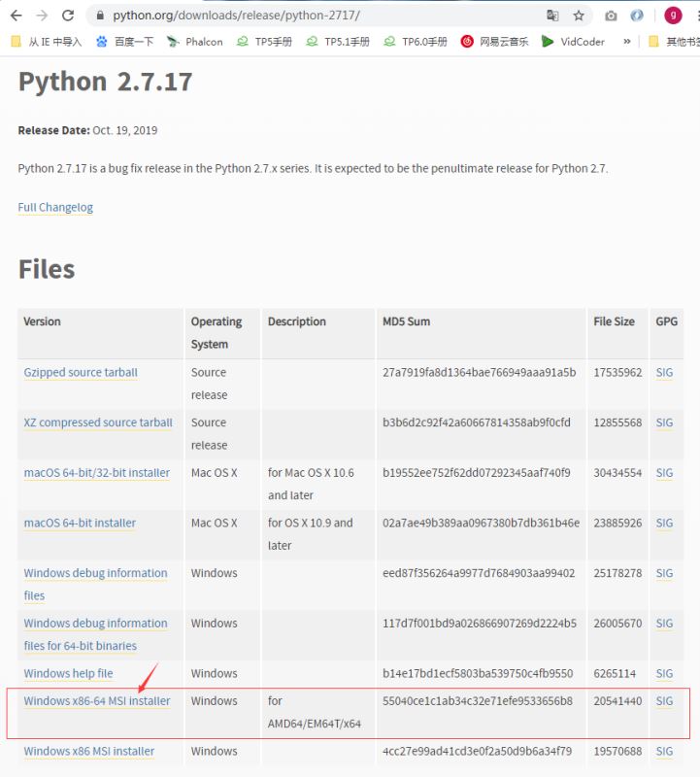Click the Python 2.7.17 page heading

point(105,82)
